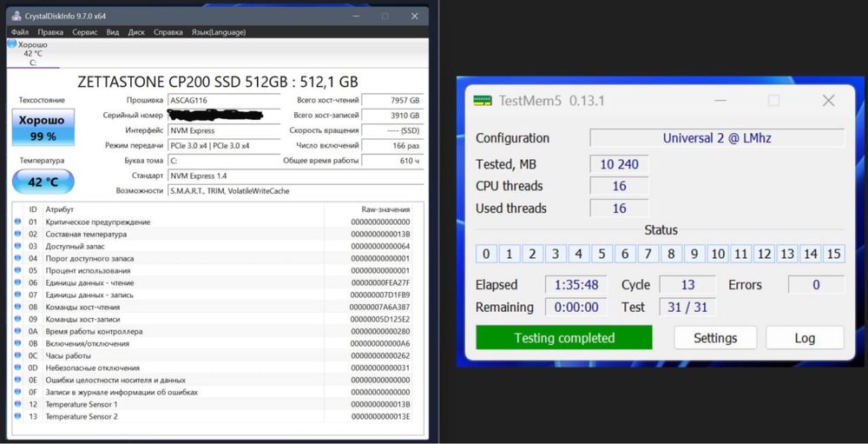Viewport: 868px width, 444px height.
Task: Click the power-on hours value 610 ч
Action: (x=392, y=161)
